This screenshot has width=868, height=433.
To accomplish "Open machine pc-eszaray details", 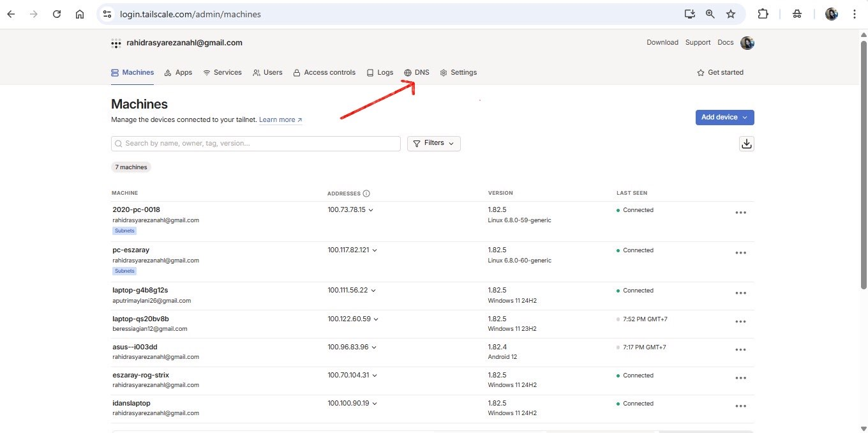I will pyautogui.click(x=131, y=250).
